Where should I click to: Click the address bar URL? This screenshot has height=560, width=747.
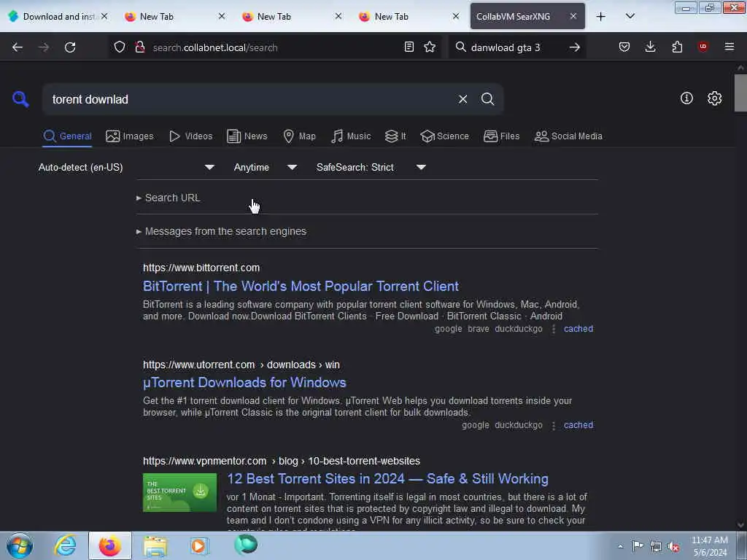coord(215,47)
